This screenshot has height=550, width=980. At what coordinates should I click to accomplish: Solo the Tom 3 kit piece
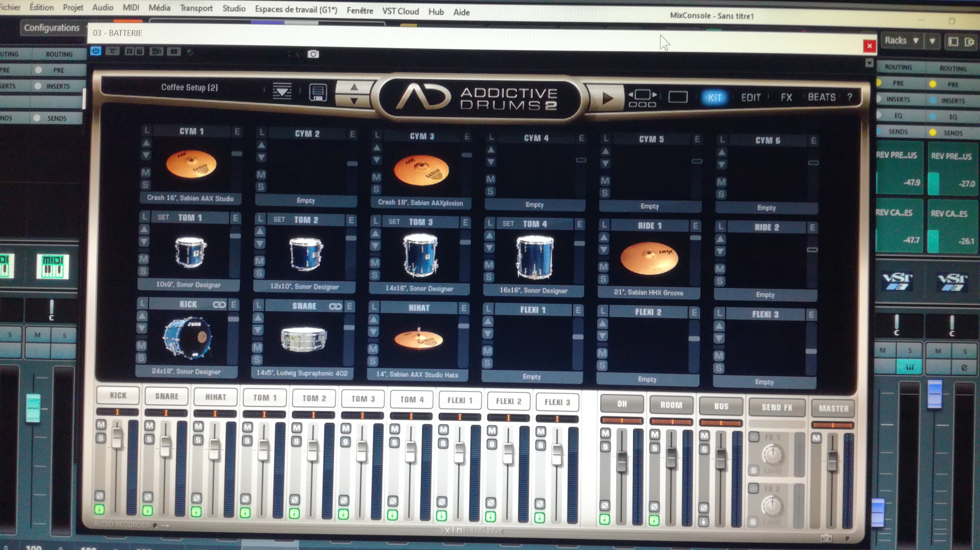(375, 275)
